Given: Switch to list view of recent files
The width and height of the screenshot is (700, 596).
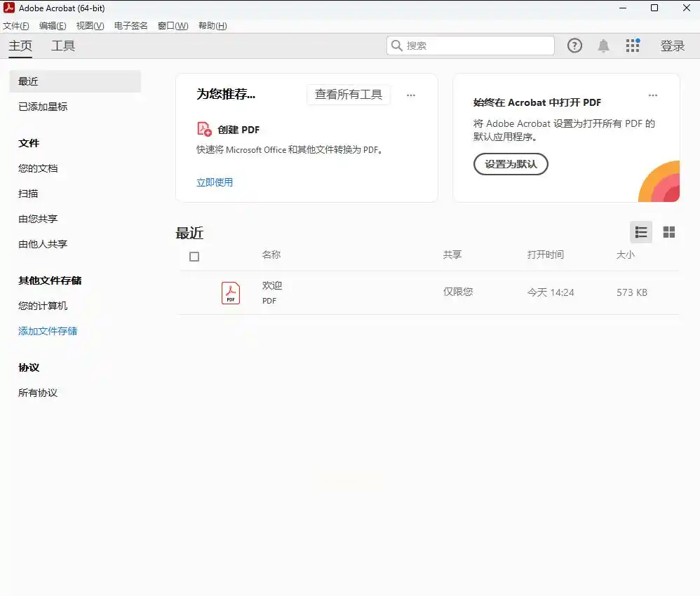Looking at the screenshot, I should point(641,232).
